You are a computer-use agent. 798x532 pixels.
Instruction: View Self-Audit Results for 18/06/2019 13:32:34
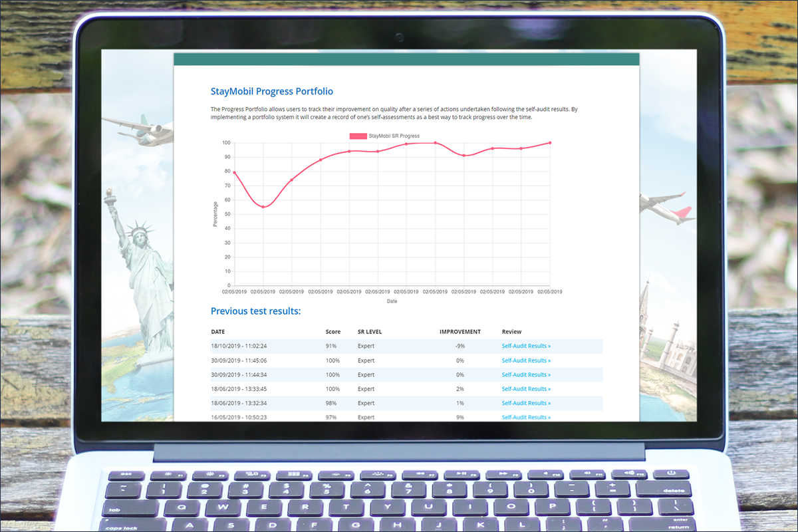coord(526,403)
